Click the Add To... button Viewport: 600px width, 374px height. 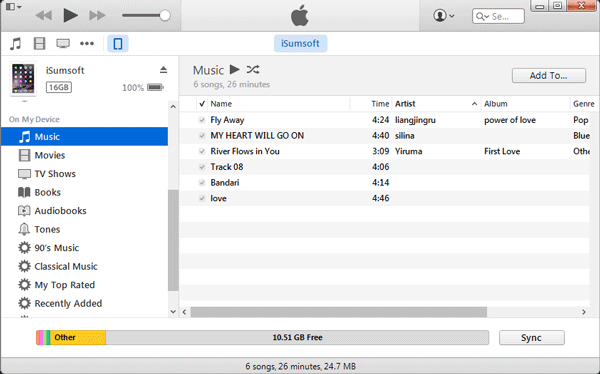549,76
